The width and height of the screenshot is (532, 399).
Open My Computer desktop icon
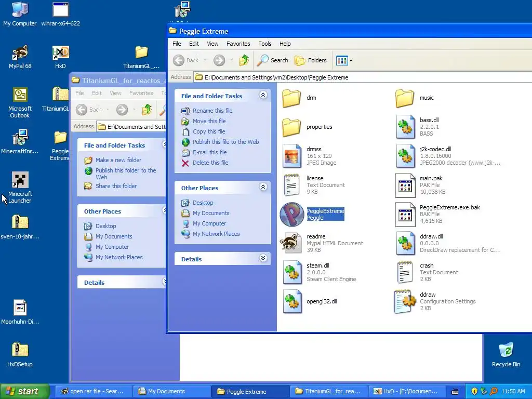coord(20,14)
